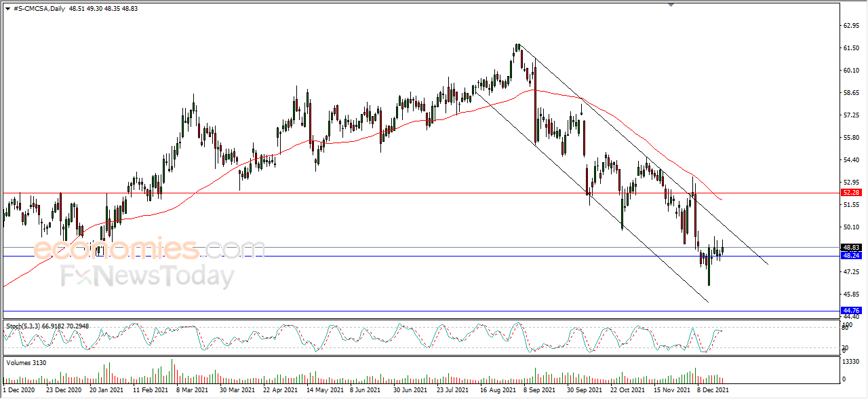Click 55.80 on the price axis
The height and width of the screenshot is (399, 868).
click(x=850, y=138)
